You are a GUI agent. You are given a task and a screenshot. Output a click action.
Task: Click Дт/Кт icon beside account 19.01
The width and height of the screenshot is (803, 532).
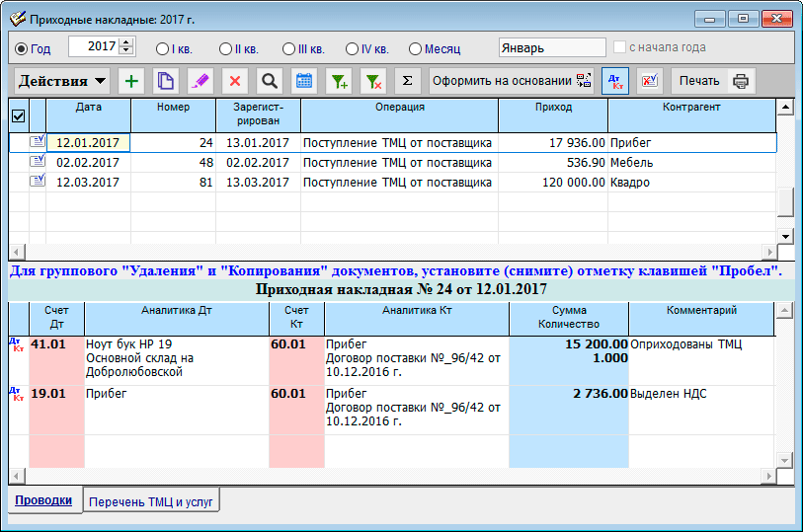pyautogui.click(x=17, y=394)
